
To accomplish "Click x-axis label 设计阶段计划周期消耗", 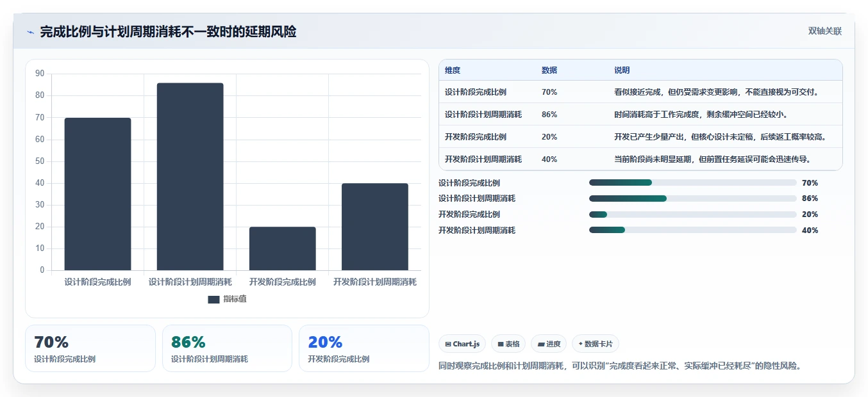I will pos(190,282).
